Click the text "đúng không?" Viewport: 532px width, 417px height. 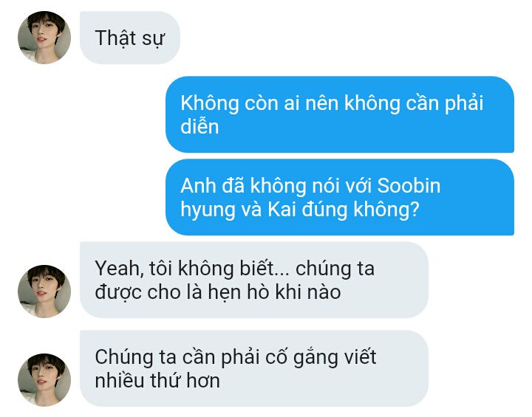pos(361,210)
